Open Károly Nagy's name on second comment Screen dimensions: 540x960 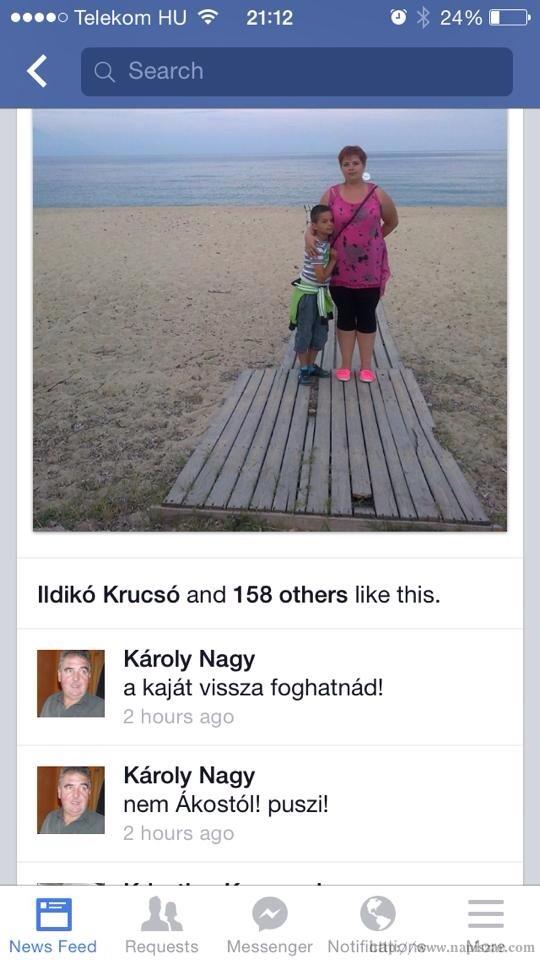189,776
